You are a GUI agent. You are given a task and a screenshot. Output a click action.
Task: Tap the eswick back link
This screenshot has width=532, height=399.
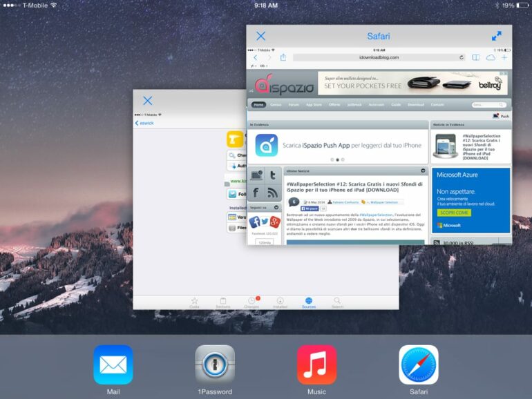pos(144,123)
